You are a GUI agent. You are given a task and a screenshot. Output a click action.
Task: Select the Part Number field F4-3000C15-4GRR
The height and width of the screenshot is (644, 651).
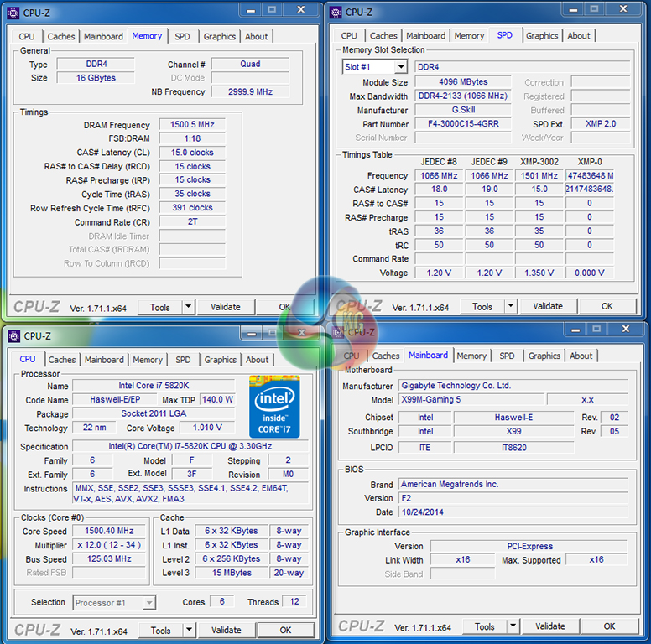pyautogui.click(x=462, y=124)
